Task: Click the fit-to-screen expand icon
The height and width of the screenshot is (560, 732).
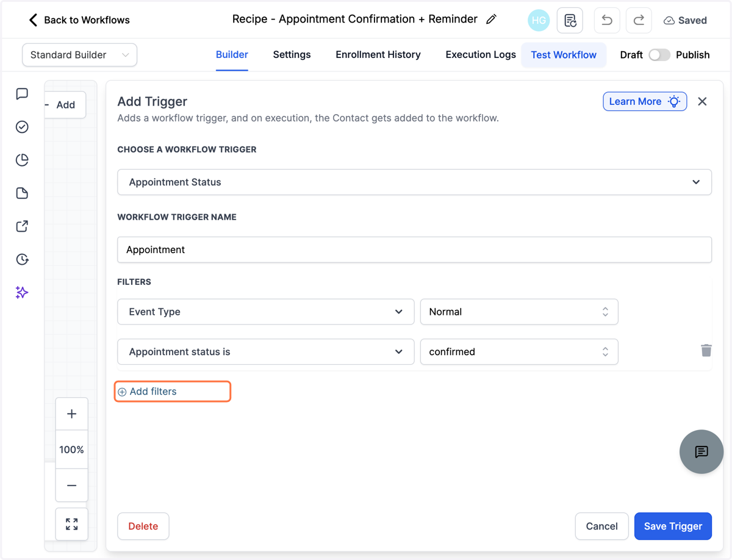Action: coord(72,524)
